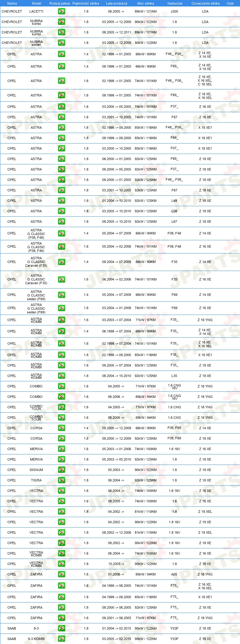The image size is (240, 644).
Task: Click the fuel icon in the TIGRA row
Action: coord(61,480)
